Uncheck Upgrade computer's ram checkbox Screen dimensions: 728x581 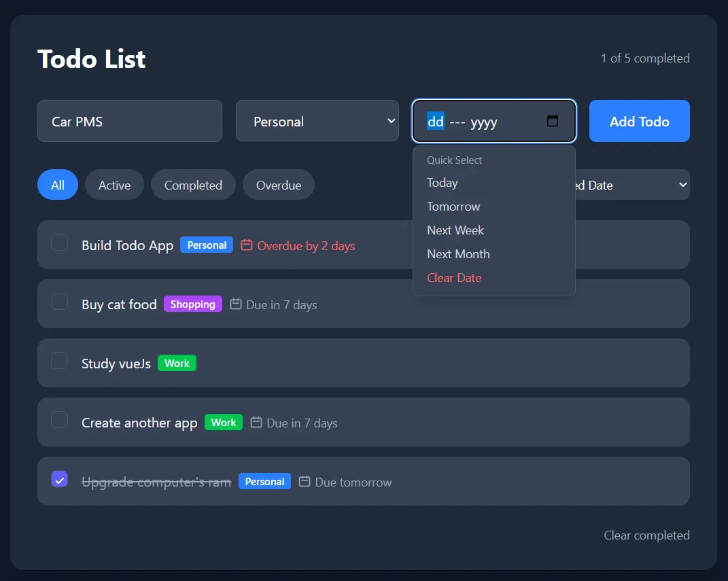[x=59, y=479]
